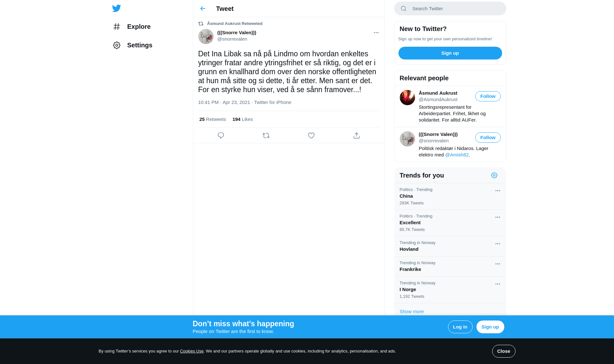
Task: Retweet using the retweet arrows icon
Action: (x=266, y=136)
